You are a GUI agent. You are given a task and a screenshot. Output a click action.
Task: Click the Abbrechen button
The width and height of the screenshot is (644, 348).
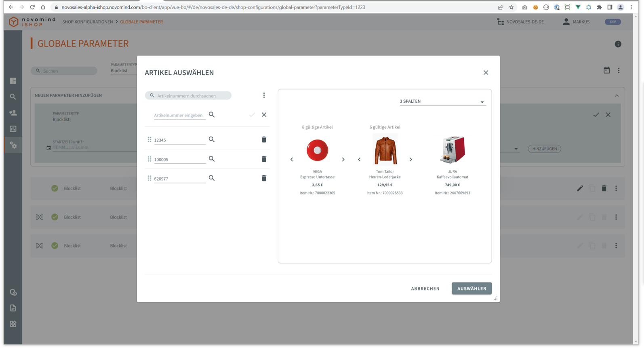click(x=425, y=289)
